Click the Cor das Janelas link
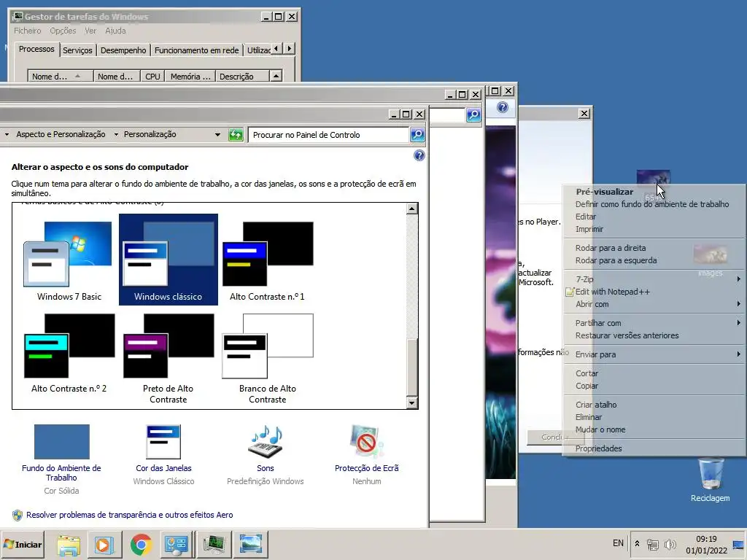The image size is (747, 560). click(163, 468)
